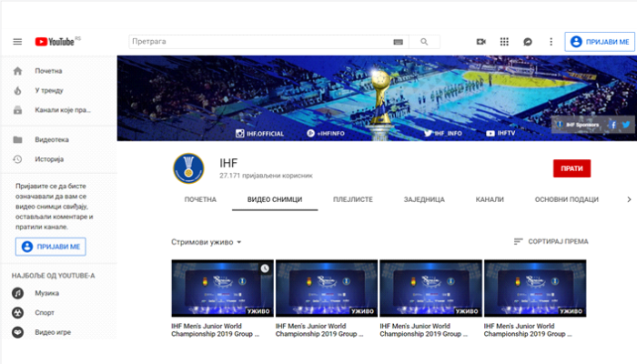Click the Музика icon

pyautogui.click(x=17, y=293)
